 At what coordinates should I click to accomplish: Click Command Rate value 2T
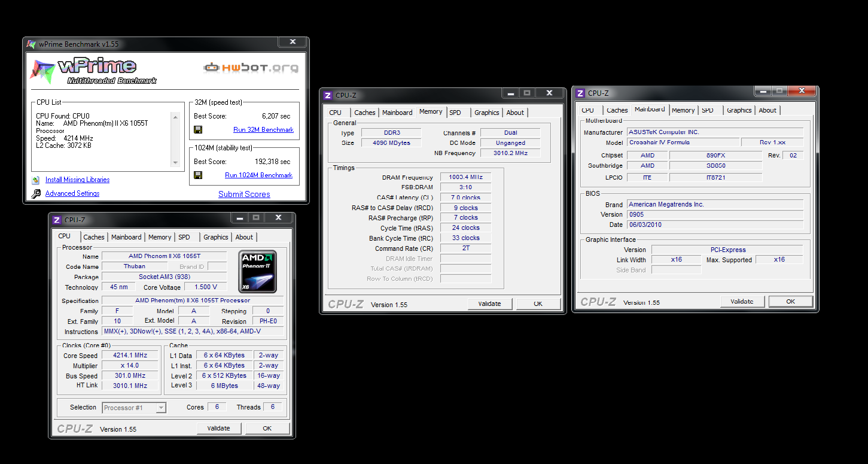466,248
